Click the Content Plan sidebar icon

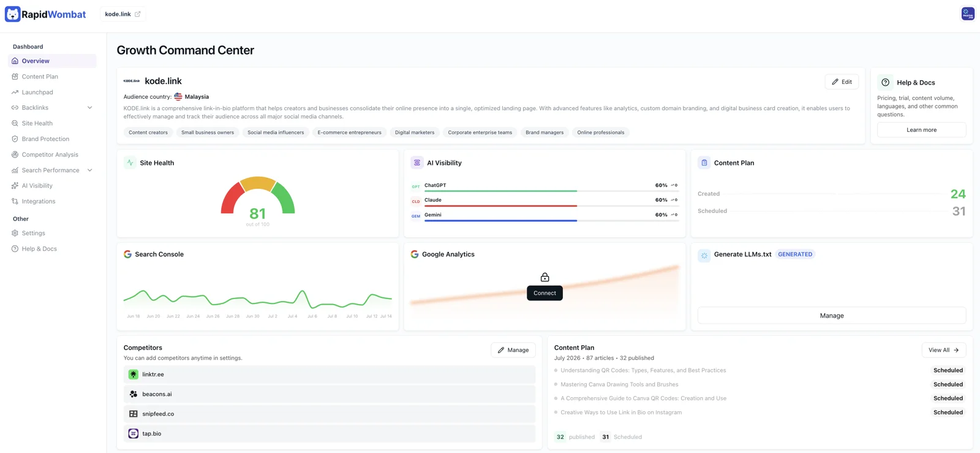tap(15, 77)
